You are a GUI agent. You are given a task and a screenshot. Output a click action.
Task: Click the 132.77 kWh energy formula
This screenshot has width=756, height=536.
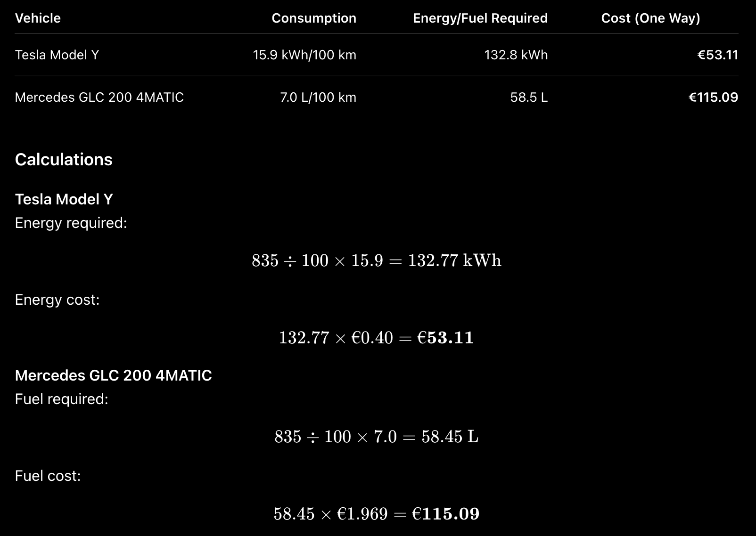(x=377, y=260)
